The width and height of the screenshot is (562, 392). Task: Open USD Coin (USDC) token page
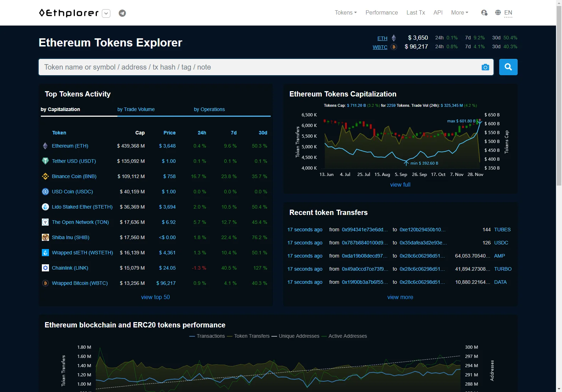tap(72, 192)
